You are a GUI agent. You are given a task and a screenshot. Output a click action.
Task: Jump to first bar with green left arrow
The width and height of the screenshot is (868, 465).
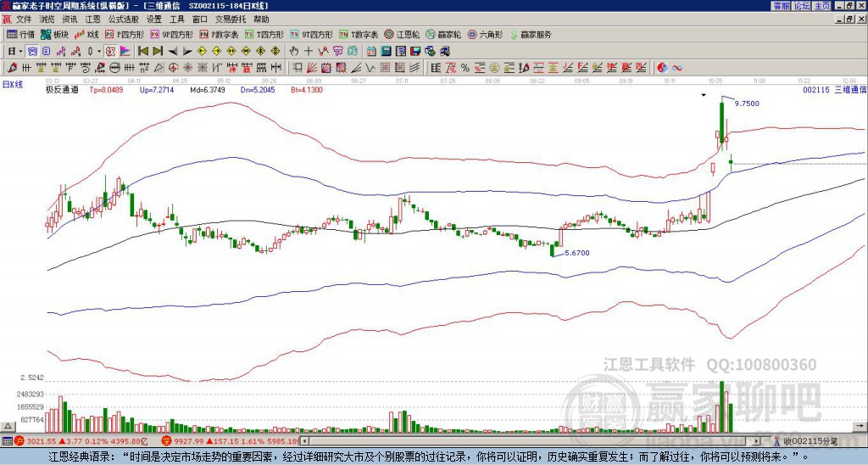[143, 52]
